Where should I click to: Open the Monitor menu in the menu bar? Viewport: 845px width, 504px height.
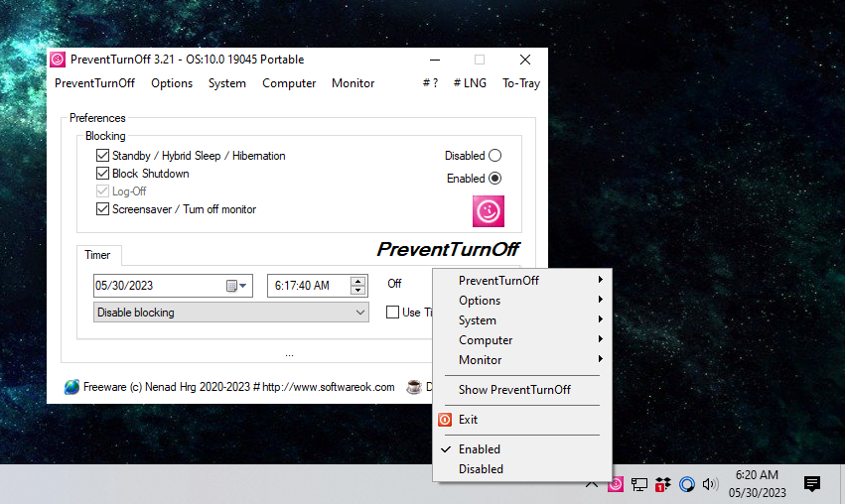[352, 83]
